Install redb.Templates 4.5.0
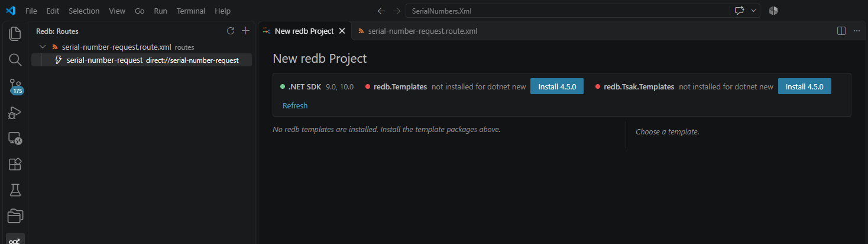This screenshot has width=868, height=244. pyautogui.click(x=557, y=86)
